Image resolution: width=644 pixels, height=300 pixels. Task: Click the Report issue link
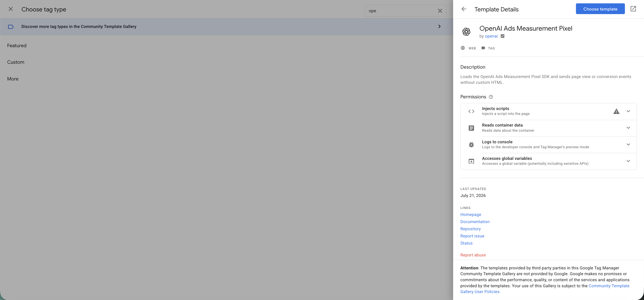point(472,236)
